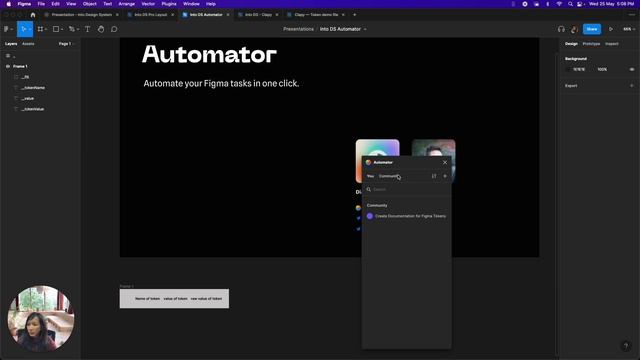
Task: Switch to the Inspect tab
Action: click(x=611, y=44)
